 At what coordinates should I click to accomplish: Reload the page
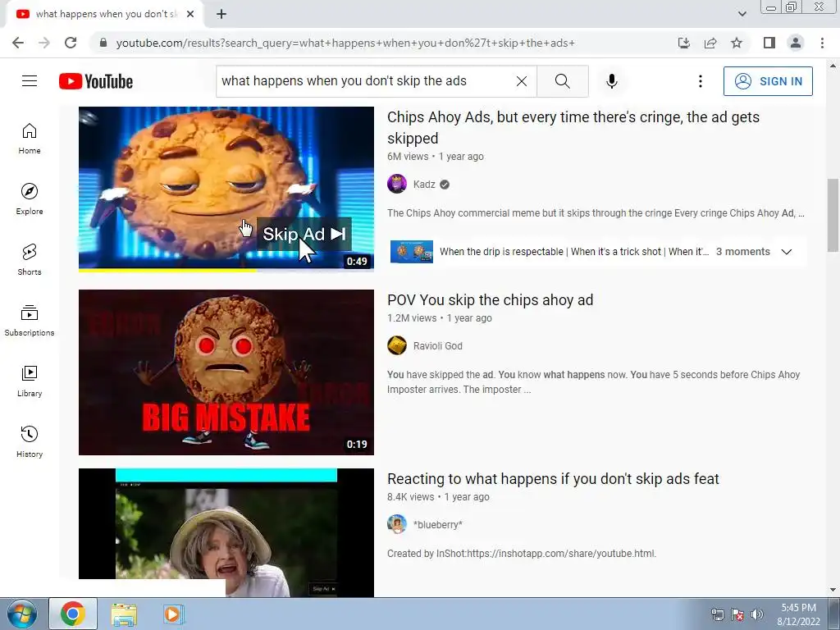tap(71, 43)
